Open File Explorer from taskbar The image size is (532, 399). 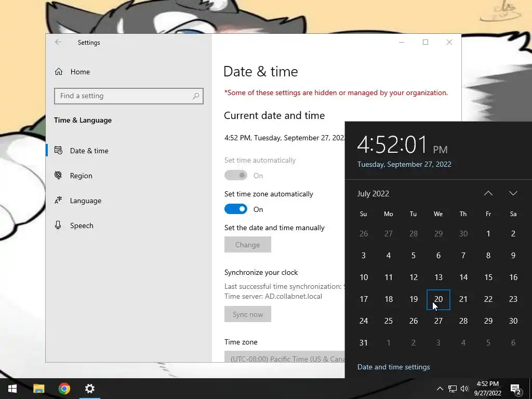(x=38, y=389)
